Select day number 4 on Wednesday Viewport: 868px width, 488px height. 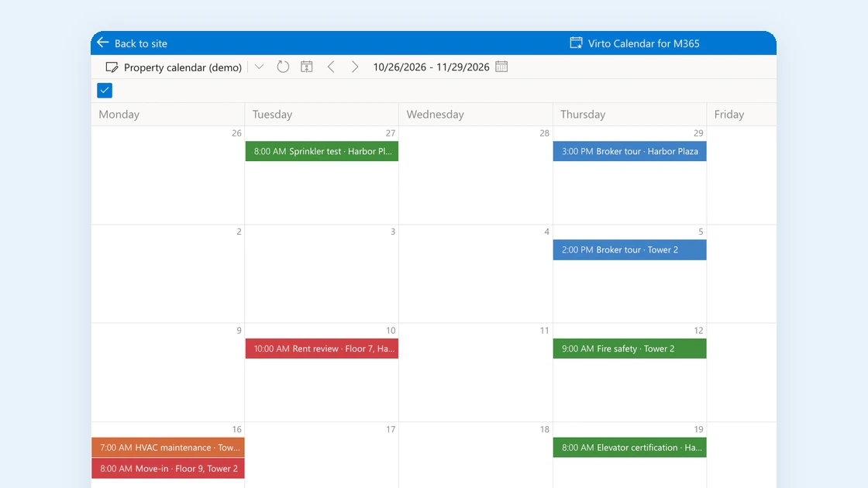coord(546,232)
